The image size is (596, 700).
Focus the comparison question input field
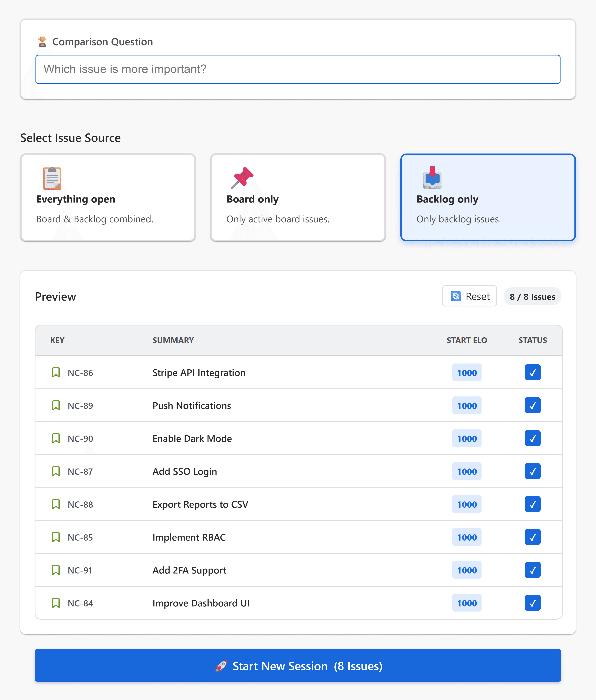tap(298, 69)
